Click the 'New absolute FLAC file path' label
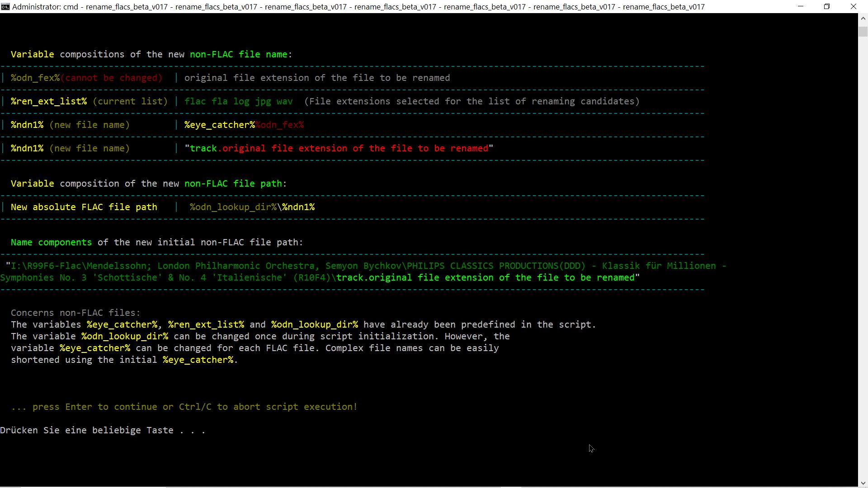868x488 pixels. (84, 207)
